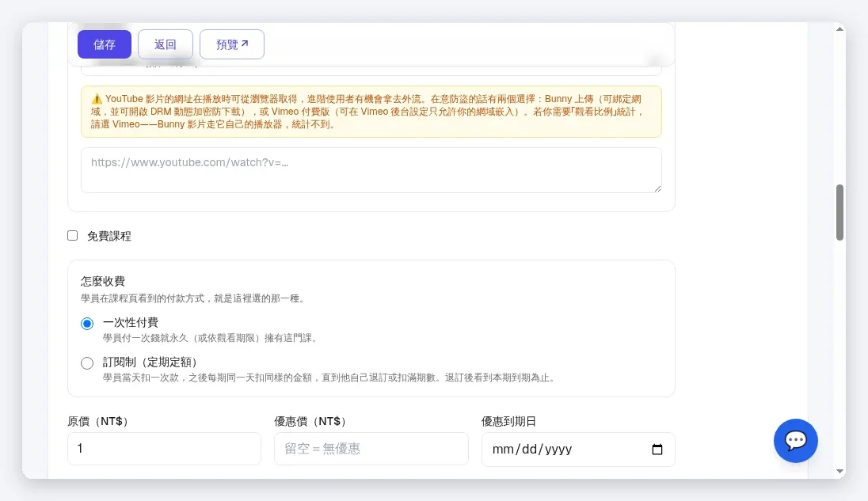Focus the YouTube URL text area
The image size is (868, 501).
click(371, 170)
